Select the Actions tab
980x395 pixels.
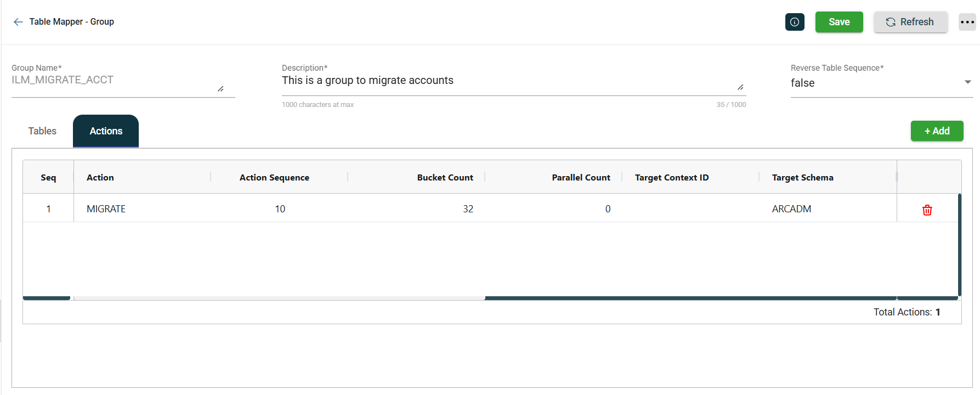pos(106,131)
